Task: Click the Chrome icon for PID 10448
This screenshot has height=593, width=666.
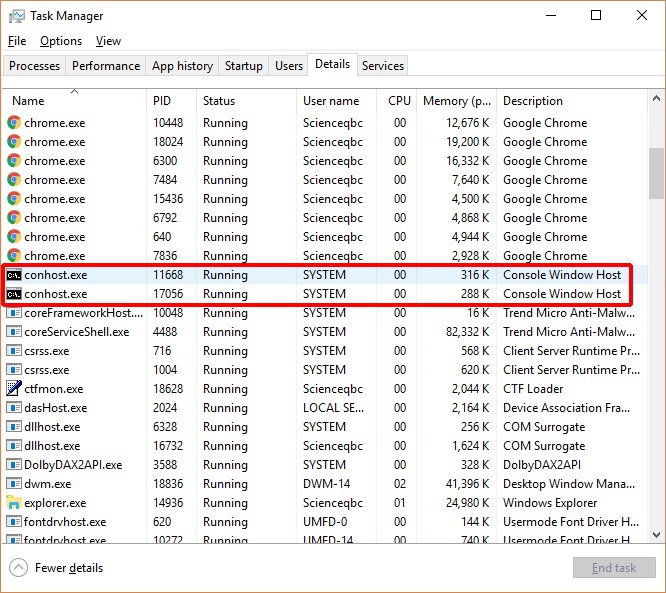Action: (x=14, y=123)
